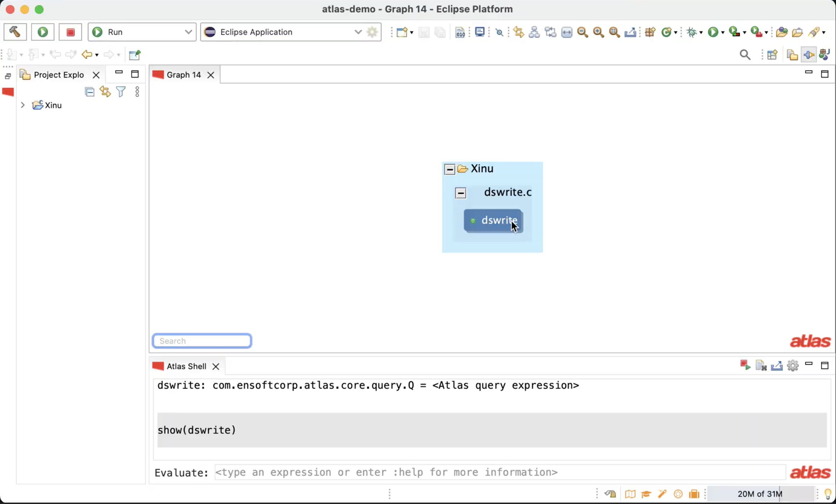The height and width of the screenshot is (504, 836).
Task: Click the New wizard icon
Action: pyautogui.click(x=402, y=32)
